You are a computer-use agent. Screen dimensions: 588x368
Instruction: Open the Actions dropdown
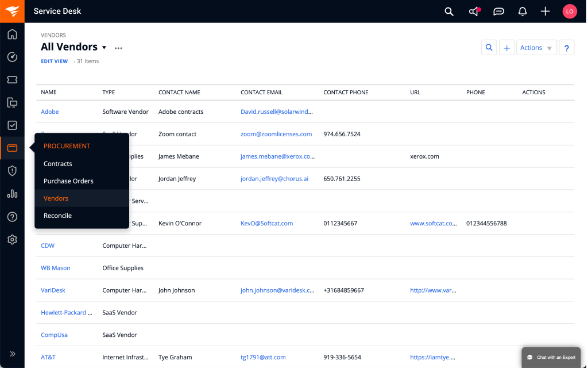[x=535, y=47]
